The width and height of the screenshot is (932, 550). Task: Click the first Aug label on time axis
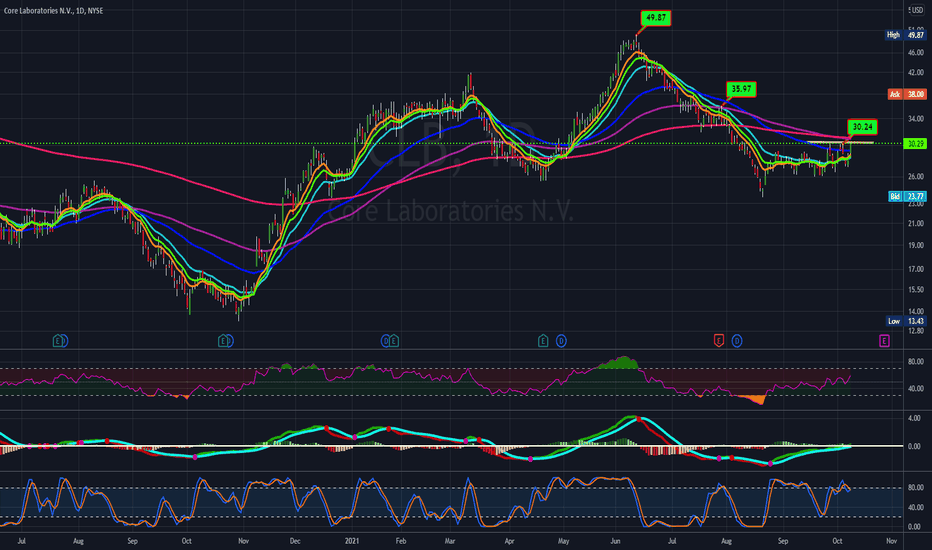[x=78, y=541]
